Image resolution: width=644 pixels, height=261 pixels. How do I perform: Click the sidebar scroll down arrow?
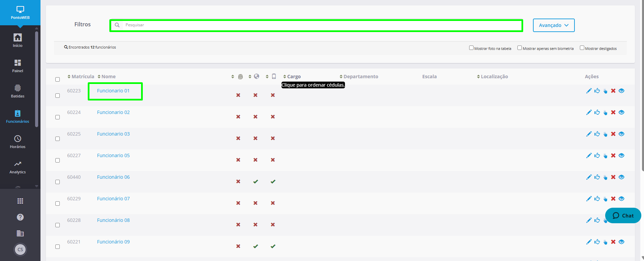[36, 186]
